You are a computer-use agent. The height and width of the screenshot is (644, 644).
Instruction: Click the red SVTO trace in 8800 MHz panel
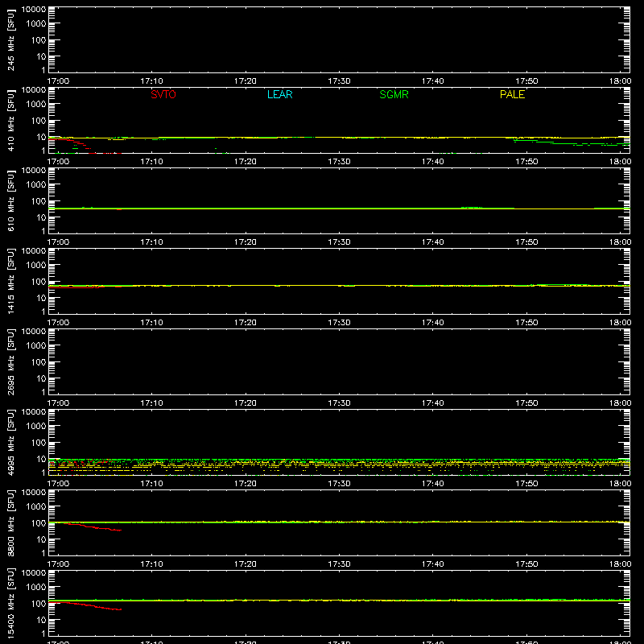click(94, 527)
